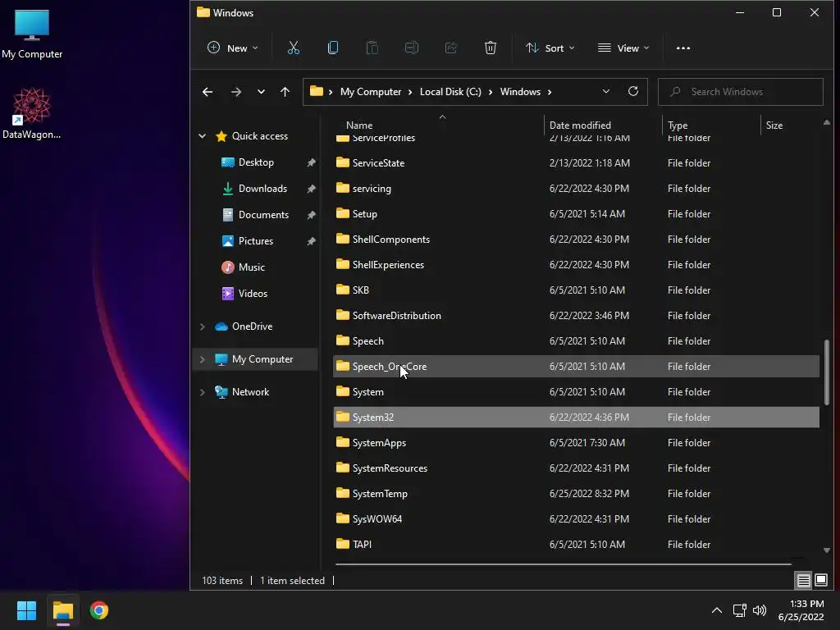The width and height of the screenshot is (840, 630).
Task: Select the SoftwareDistribution folder
Action: 576,316
